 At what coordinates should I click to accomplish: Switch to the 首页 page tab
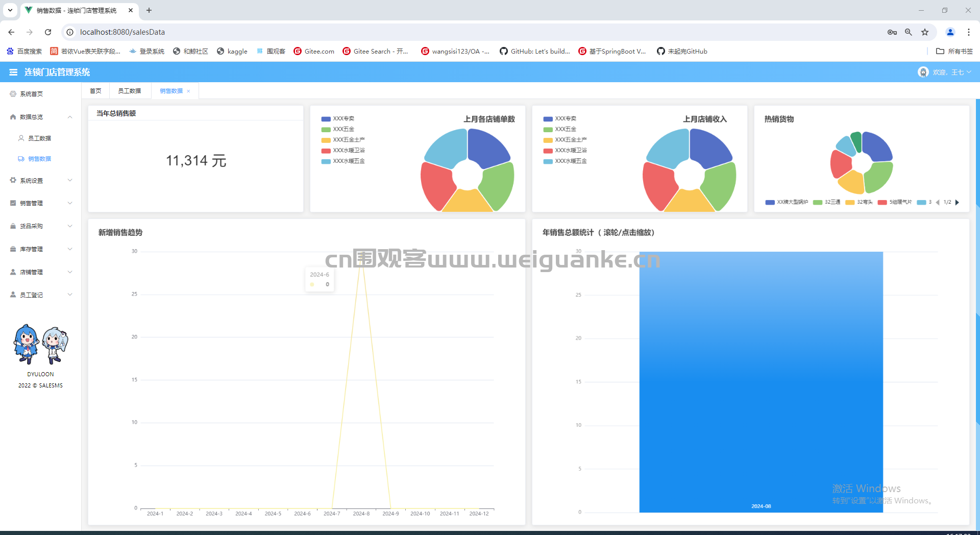(95, 91)
